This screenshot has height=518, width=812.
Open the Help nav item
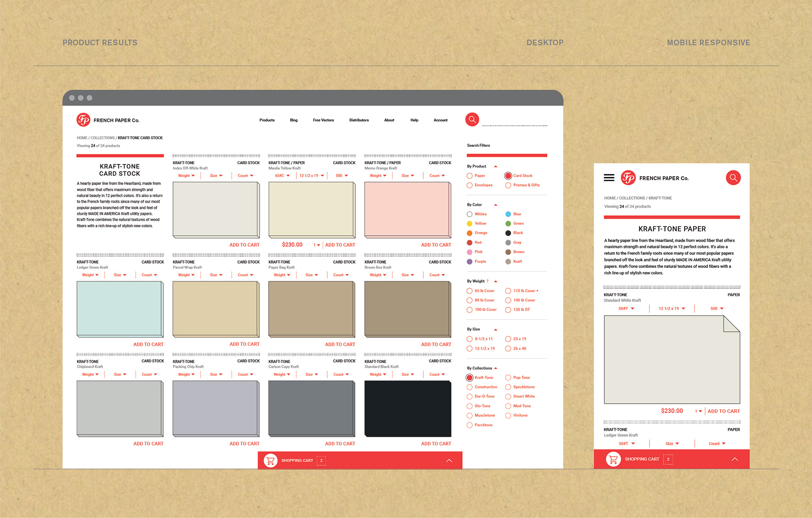[414, 120]
